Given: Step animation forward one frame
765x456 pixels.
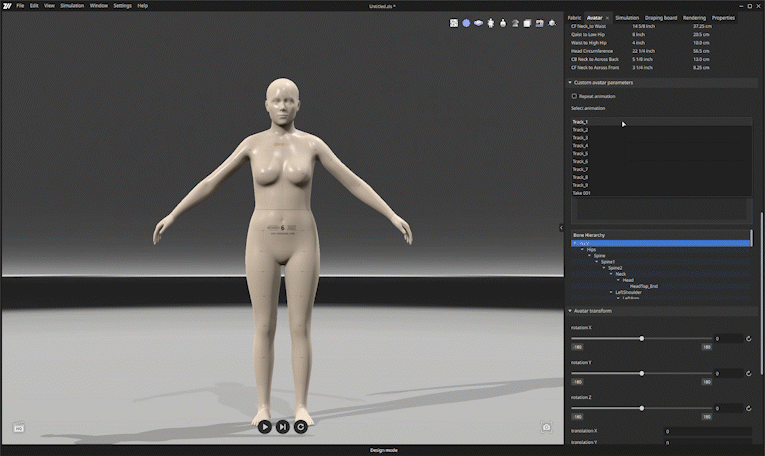Looking at the screenshot, I should click(x=282, y=427).
